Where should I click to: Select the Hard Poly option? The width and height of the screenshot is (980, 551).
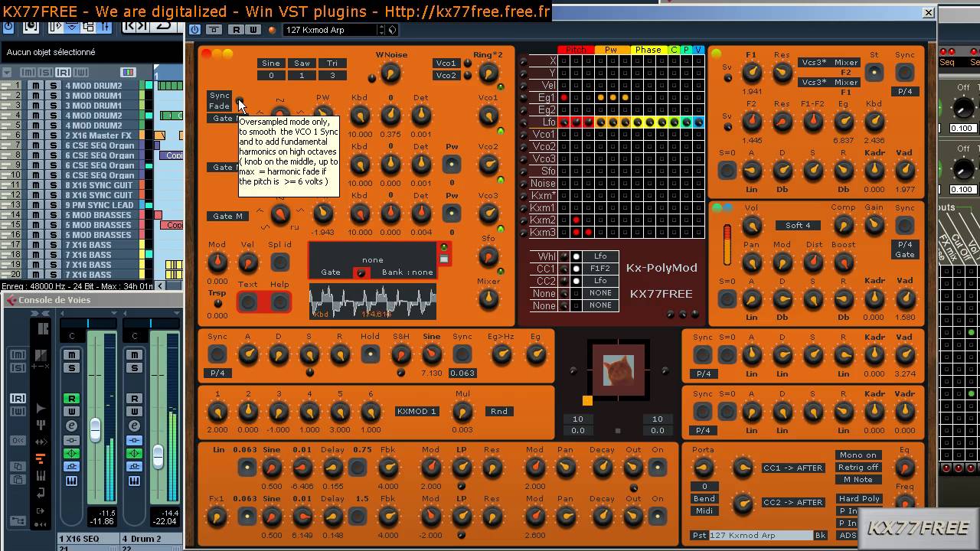pos(858,499)
